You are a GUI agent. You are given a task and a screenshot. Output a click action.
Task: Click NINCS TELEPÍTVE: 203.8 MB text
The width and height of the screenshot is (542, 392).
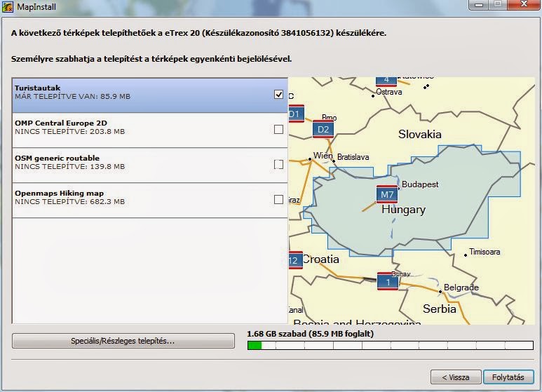[70, 131]
